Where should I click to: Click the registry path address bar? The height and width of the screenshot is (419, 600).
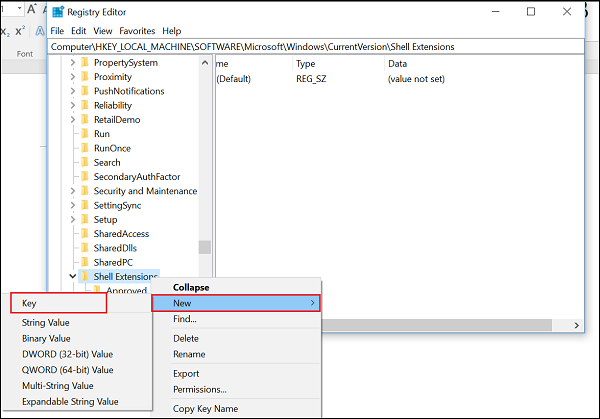pyautogui.click(x=316, y=47)
